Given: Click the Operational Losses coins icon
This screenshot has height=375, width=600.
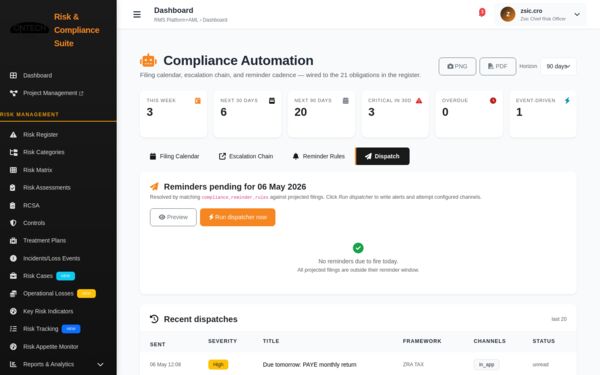Looking at the screenshot, I should pyautogui.click(x=13, y=293).
